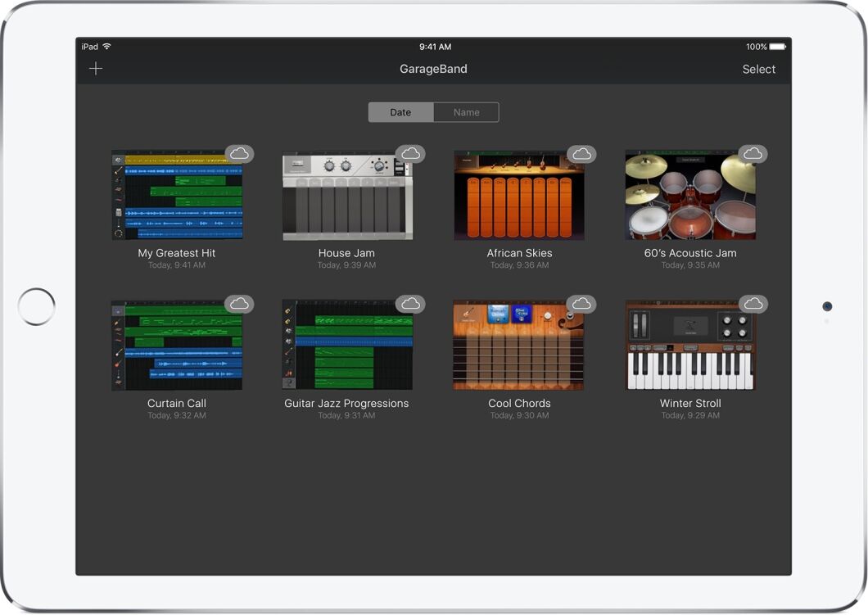868x615 pixels.
Task: Switch song sorting to Name
Action: click(466, 111)
